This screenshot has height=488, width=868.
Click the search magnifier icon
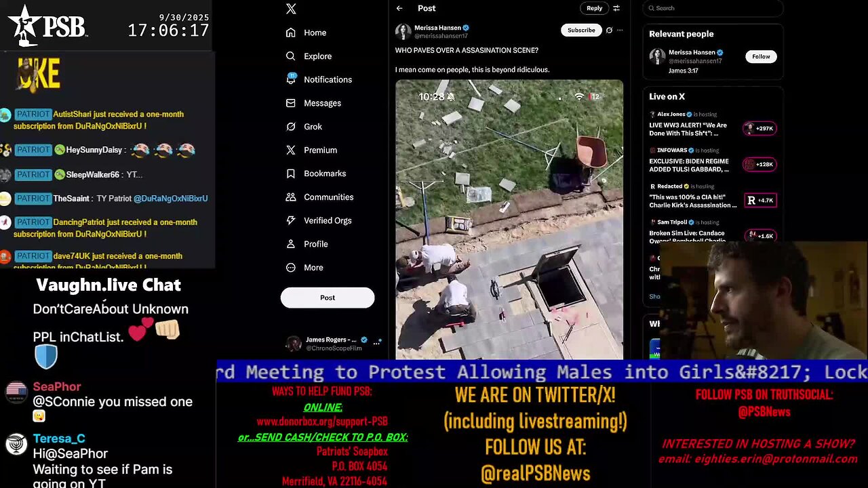point(652,8)
